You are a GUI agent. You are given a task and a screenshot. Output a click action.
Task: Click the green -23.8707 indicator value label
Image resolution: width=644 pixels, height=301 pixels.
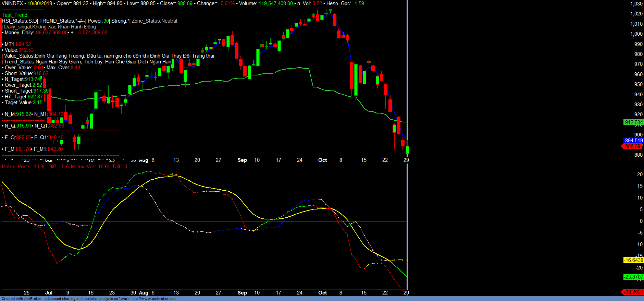coord(633,277)
